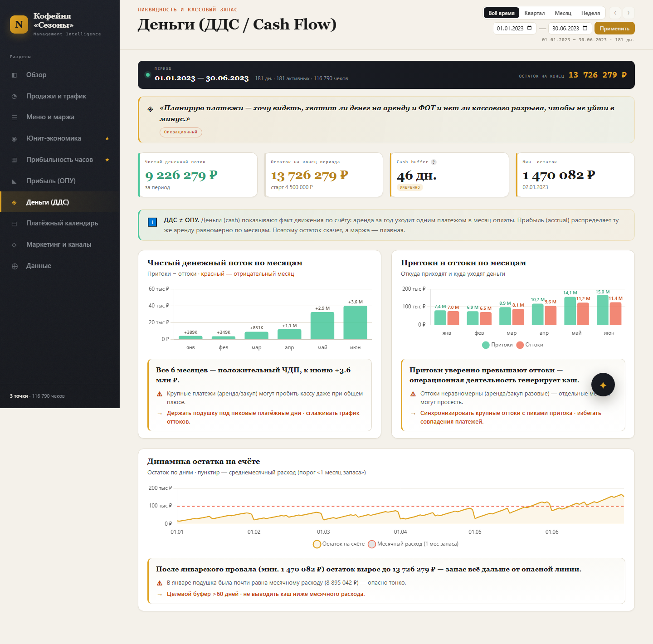The image size is (653, 644).
Task: Click the 3 точки footer text
Action: pos(19,396)
